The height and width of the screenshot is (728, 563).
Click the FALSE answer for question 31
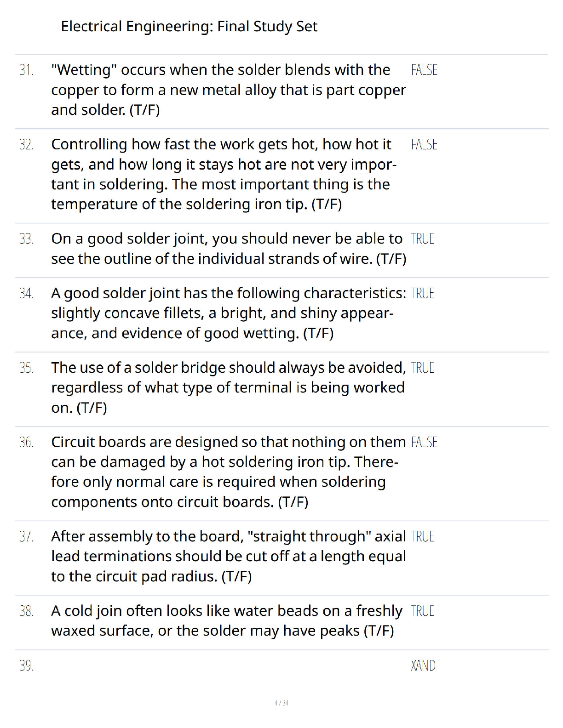(424, 70)
